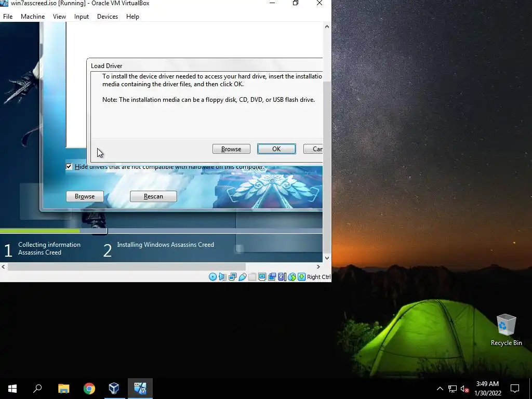Click the optical disk status icon

(x=212, y=277)
